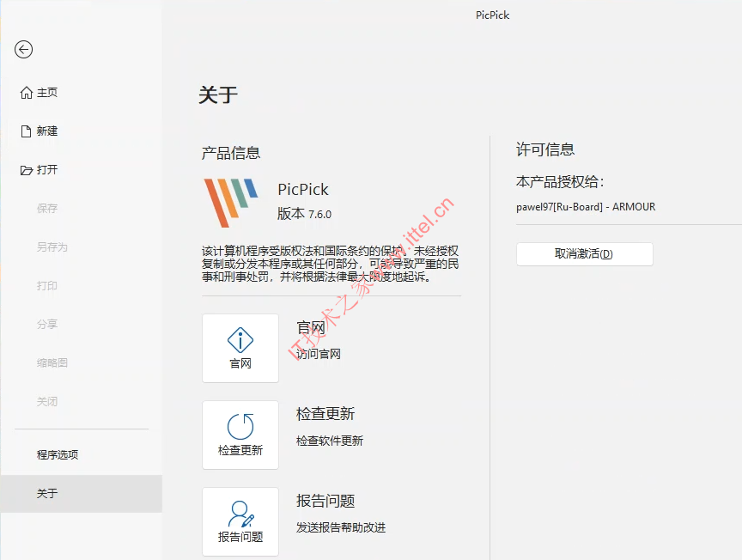Click the 发送报告帮助改进 description text
Screen dimensions: 742x560
pos(341,527)
